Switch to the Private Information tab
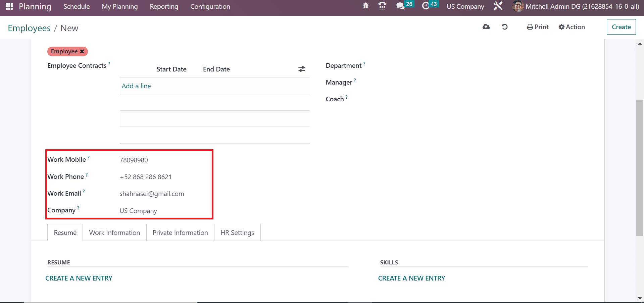The height and width of the screenshot is (303, 644). click(180, 233)
